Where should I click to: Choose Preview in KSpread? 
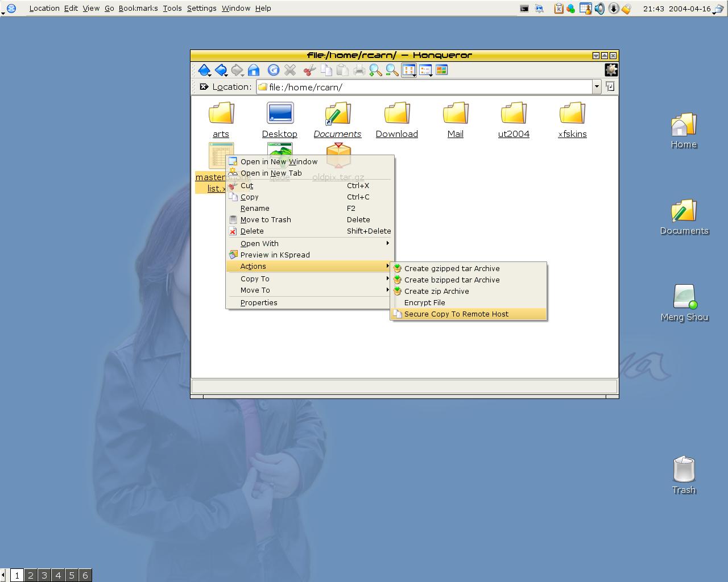[309, 255]
